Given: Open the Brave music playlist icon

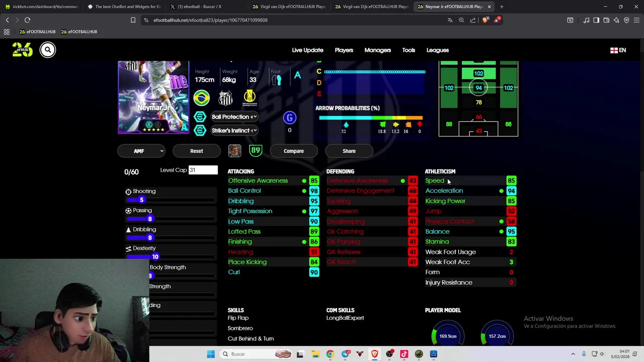Looking at the screenshot, I should point(586,20).
